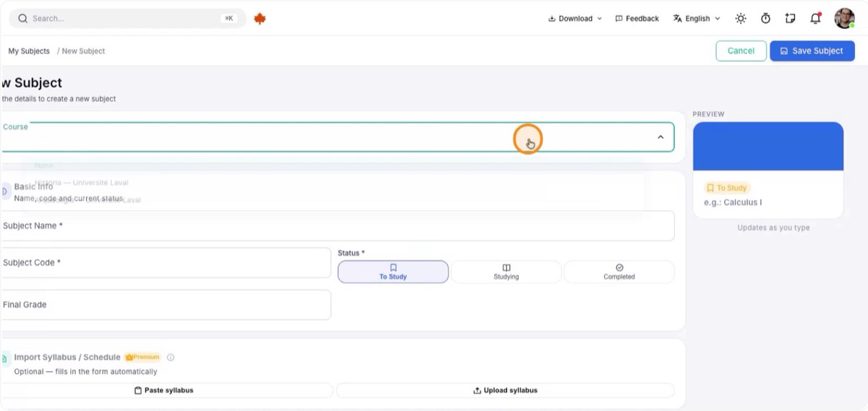The image size is (868, 411).
Task: Click the To Study tag in preview
Action: 727,188
